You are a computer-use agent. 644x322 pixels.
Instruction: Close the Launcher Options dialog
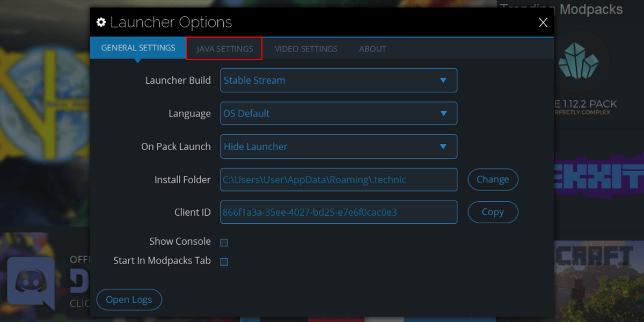(x=543, y=23)
